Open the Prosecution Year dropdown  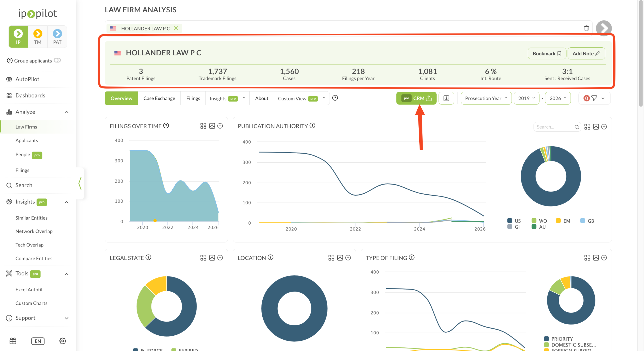[x=486, y=98]
